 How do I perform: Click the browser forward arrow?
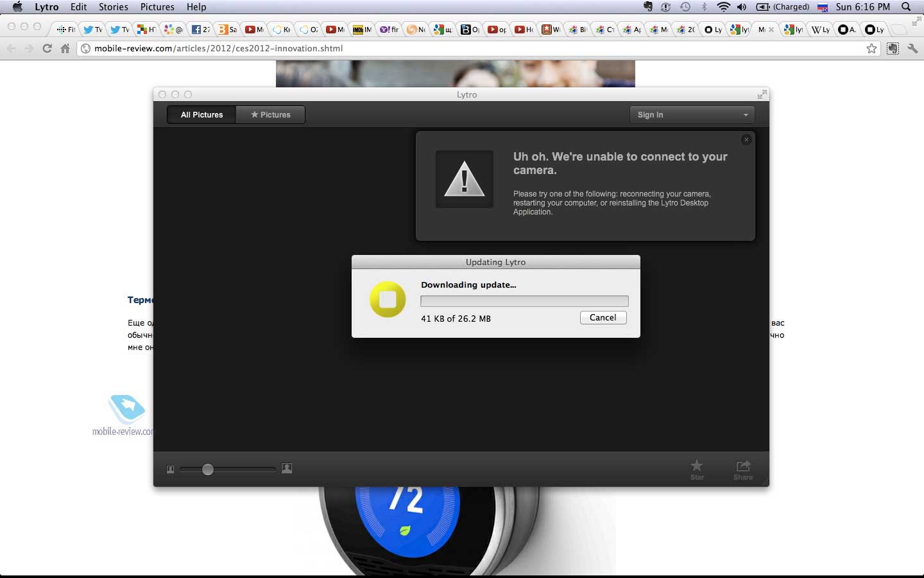[x=28, y=48]
